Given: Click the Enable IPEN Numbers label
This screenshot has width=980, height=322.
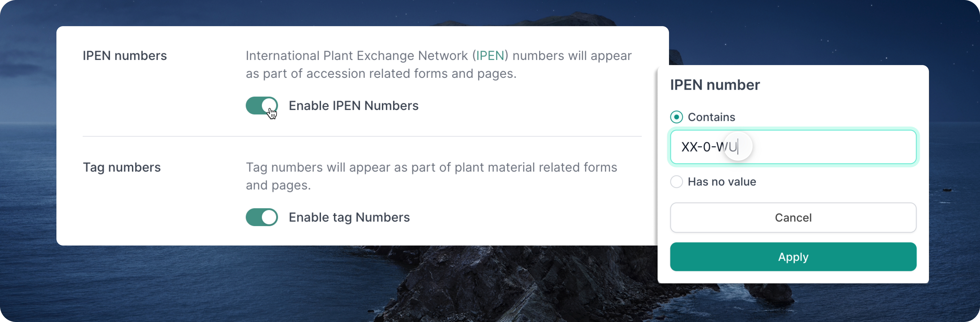Looking at the screenshot, I should click(354, 106).
